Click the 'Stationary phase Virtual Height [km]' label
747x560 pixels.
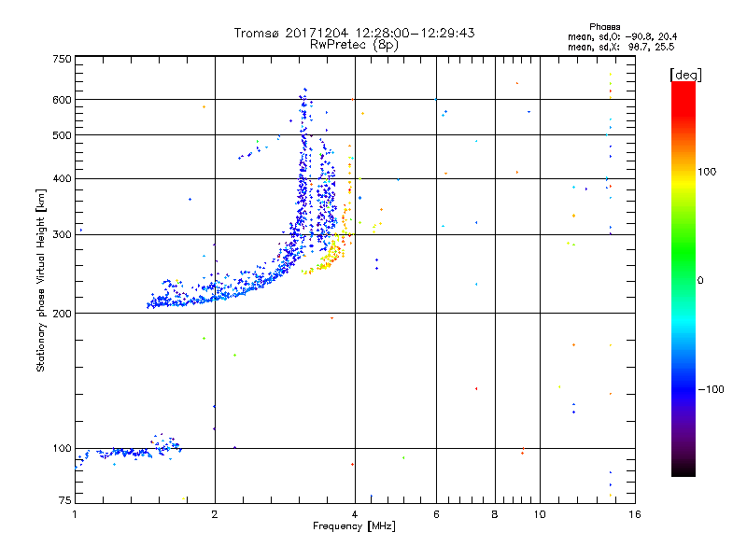[x=41, y=280]
